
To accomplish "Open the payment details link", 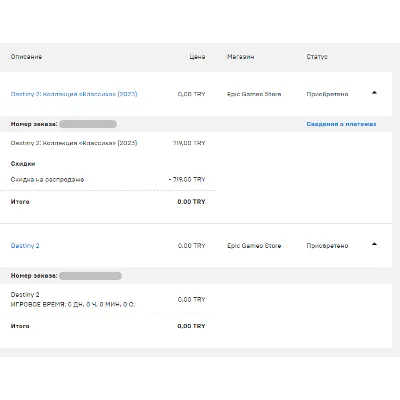I will click(341, 124).
